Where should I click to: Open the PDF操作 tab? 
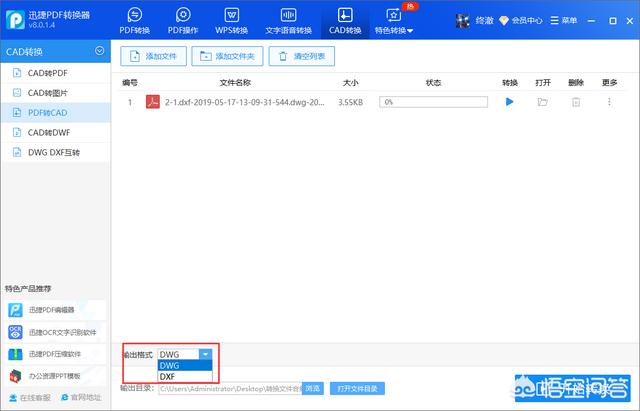(x=183, y=20)
